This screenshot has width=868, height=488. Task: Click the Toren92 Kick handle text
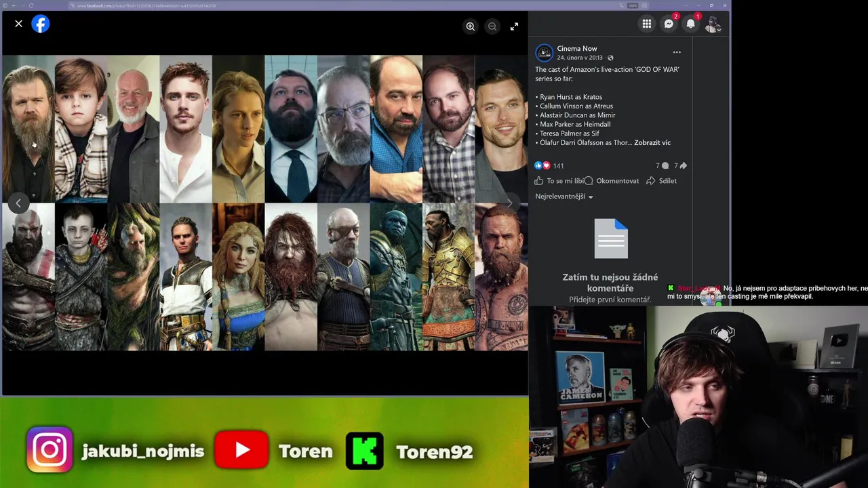point(434,452)
